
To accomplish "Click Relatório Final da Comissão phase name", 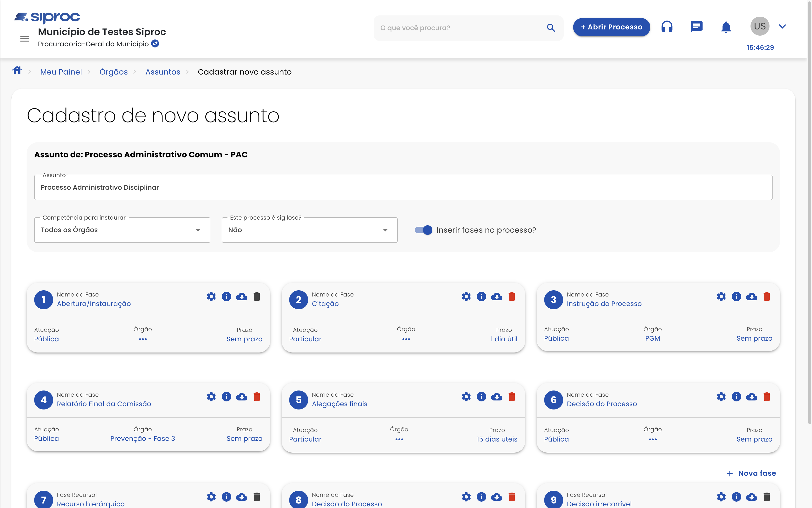I will tap(104, 404).
